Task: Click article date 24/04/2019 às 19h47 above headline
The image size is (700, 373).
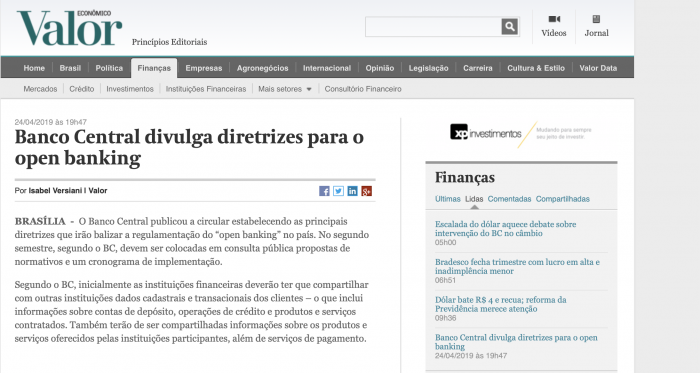Action: pos(50,122)
